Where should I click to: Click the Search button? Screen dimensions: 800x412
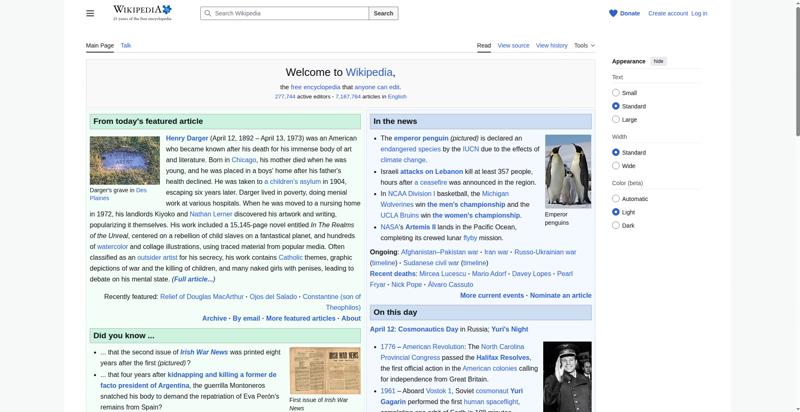[x=383, y=13]
